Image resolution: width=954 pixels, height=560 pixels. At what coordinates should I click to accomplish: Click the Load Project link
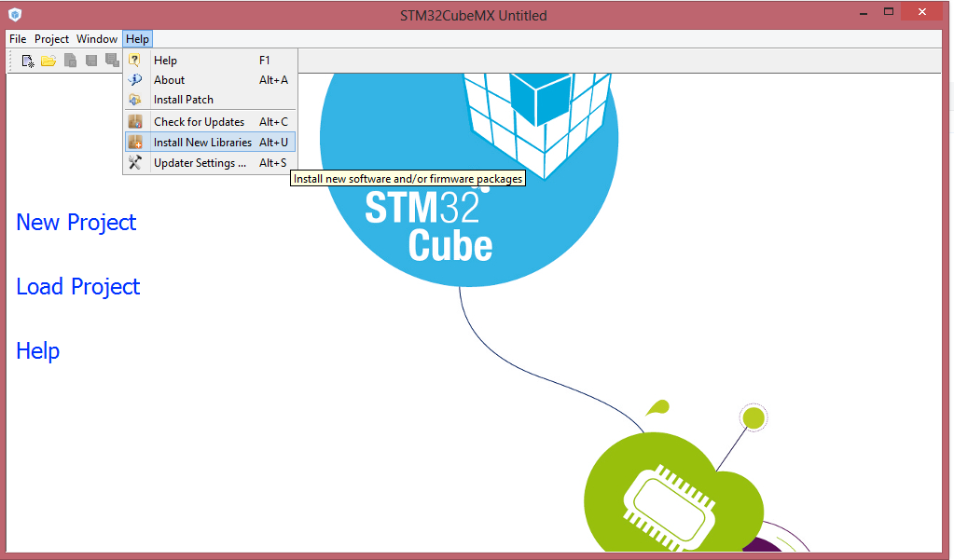coord(78,287)
